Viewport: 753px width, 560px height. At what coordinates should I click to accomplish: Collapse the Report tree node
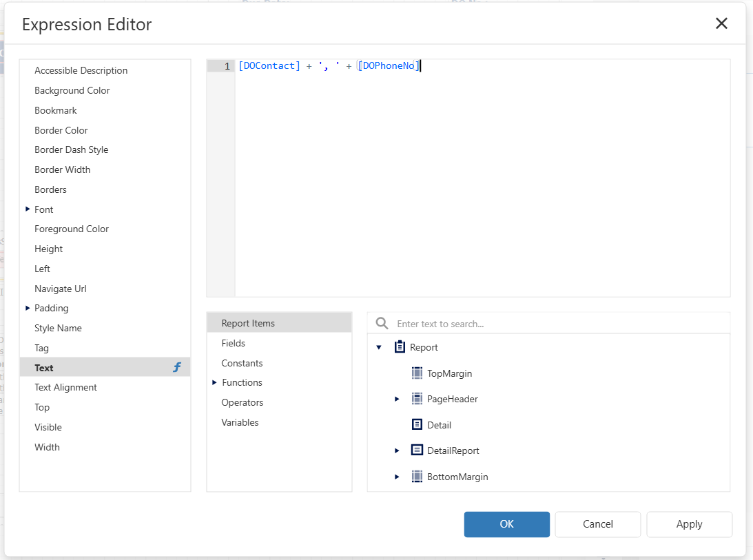point(378,348)
